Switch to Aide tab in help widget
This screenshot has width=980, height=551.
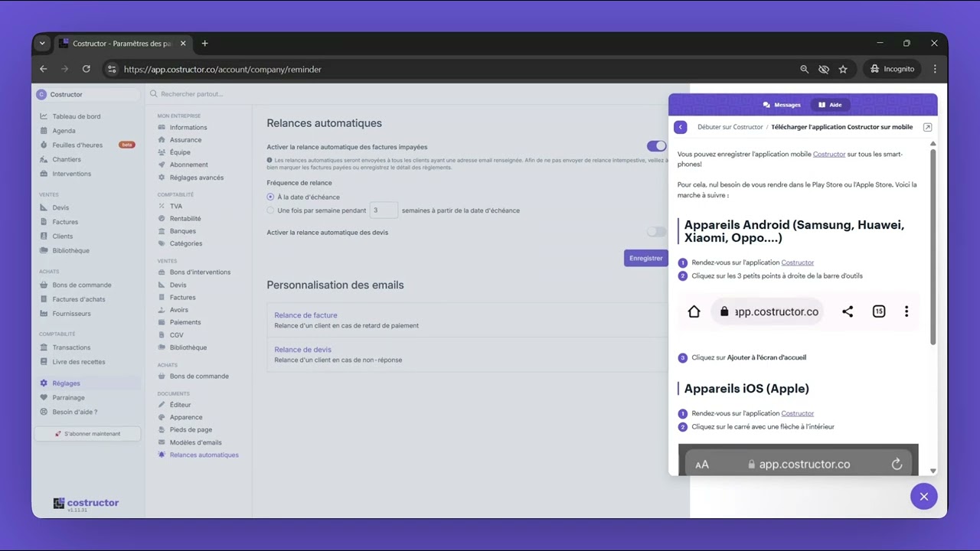[x=830, y=105]
